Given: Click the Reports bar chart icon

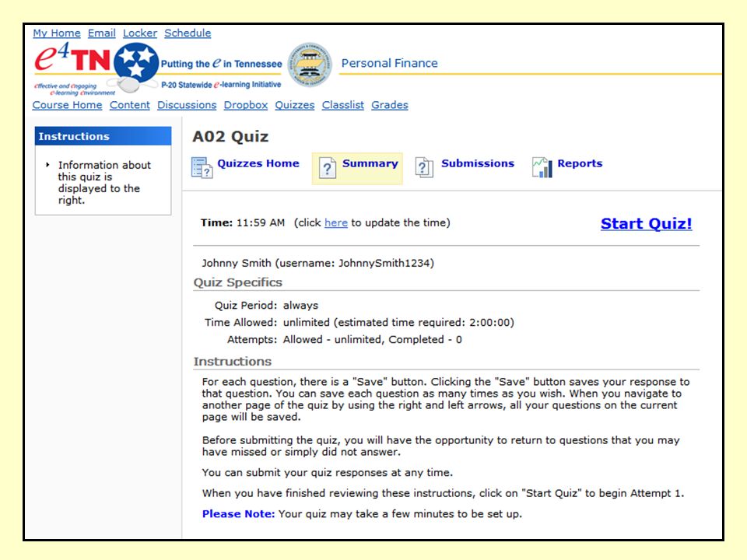Looking at the screenshot, I should pyautogui.click(x=542, y=168).
